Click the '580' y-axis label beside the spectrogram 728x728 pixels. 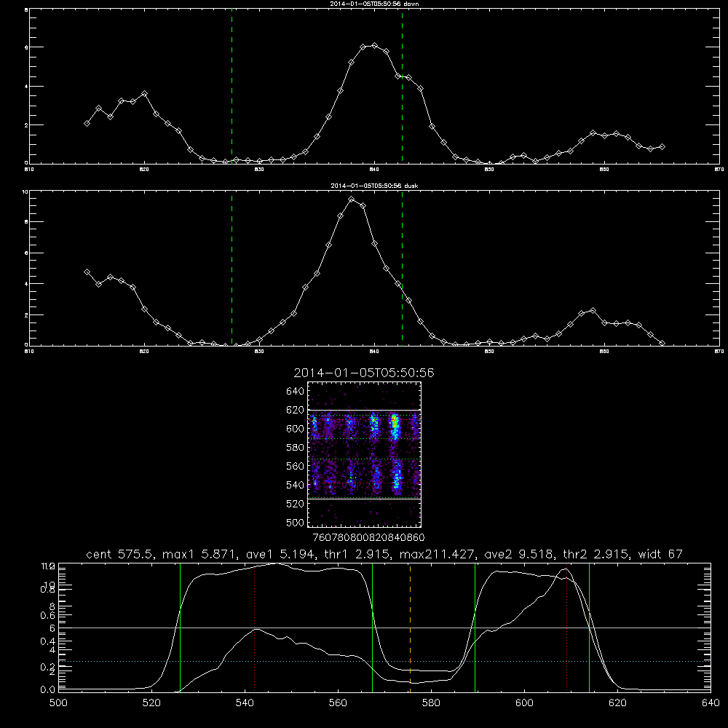pos(296,447)
